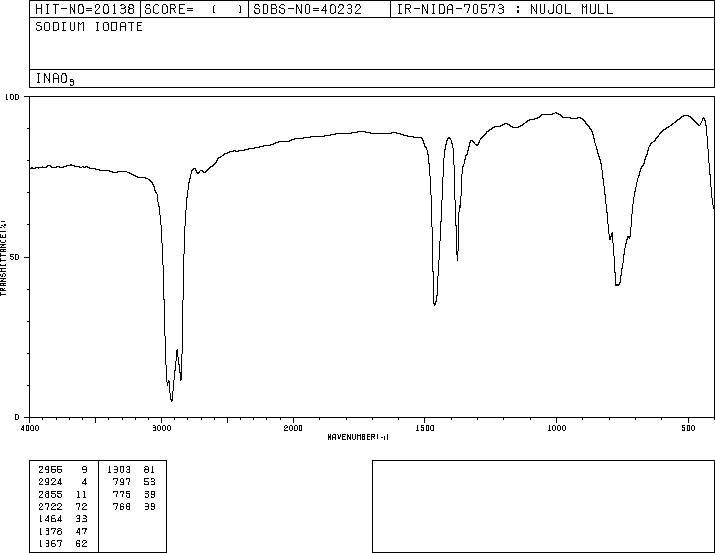Click the 100 label on transmittance axis
The width and height of the screenshot is (715, 553).
point(12,97)
